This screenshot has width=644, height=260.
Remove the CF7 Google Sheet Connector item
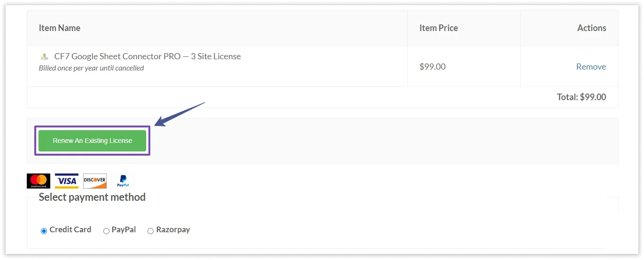point(591,67)
